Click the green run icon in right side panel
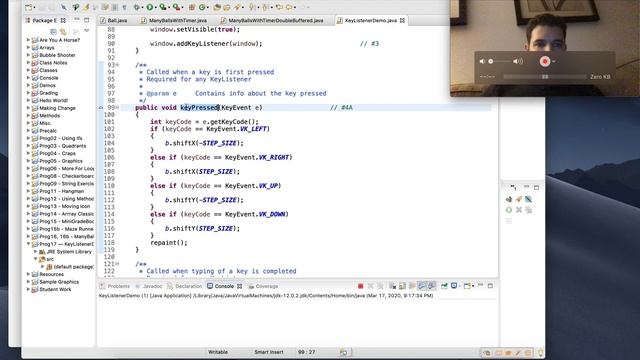 point(509,210)
